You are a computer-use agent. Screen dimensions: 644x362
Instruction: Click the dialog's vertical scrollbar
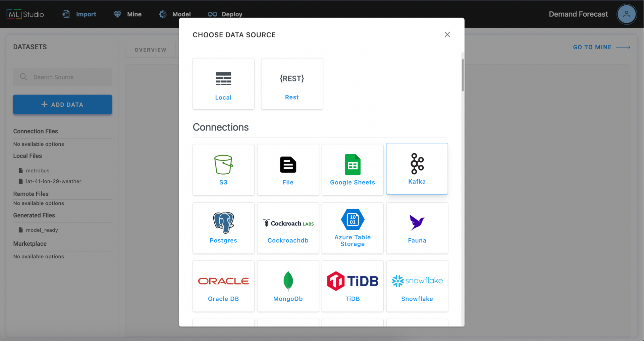463,75
